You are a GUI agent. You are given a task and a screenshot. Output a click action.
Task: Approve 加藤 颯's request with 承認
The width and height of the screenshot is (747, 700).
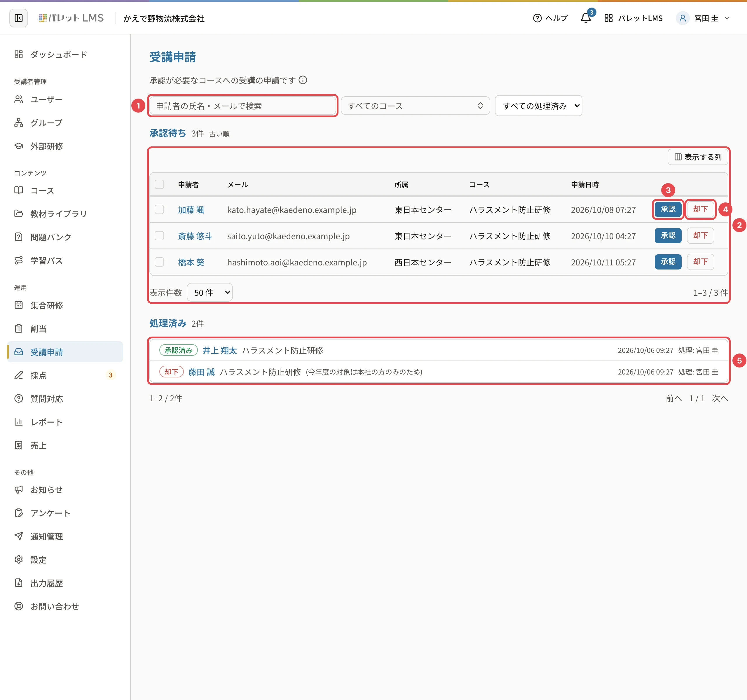[668, 209]
